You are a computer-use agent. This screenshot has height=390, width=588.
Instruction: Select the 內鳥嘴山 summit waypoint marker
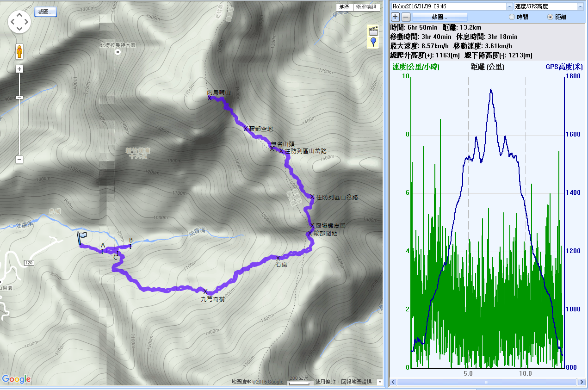209,98
